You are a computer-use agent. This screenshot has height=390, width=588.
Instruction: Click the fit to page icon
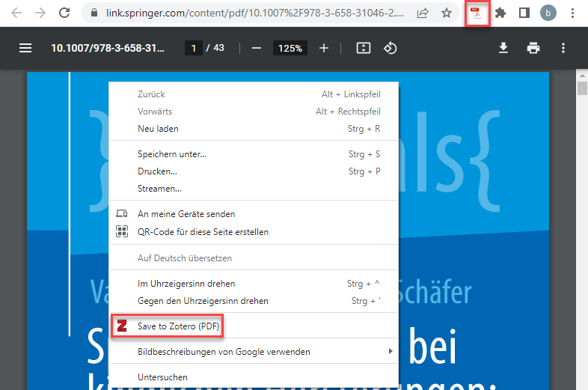coord(364,48)
